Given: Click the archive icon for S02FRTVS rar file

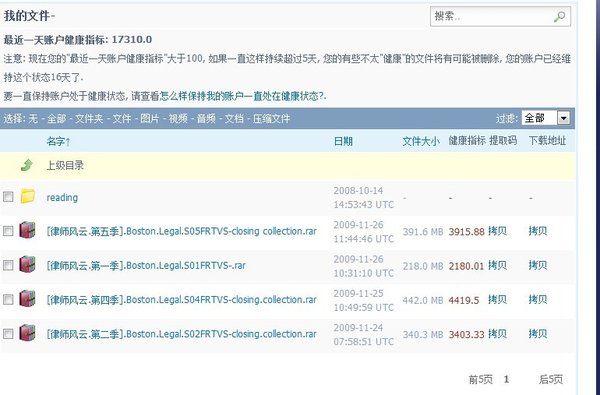Looking at the screenshot, I should 27,333.
